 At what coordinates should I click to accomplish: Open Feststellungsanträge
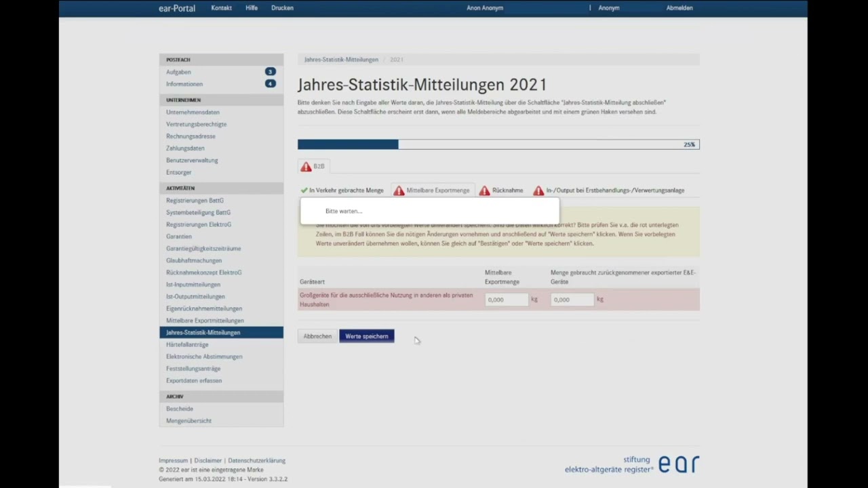pos(193,369)
